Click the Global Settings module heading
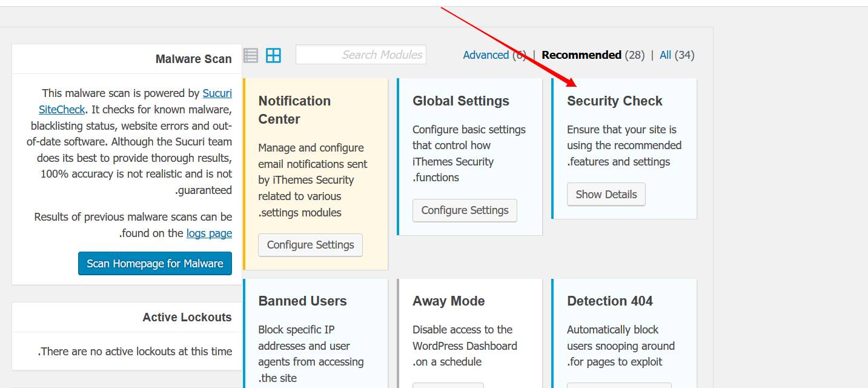The height and width of the screenshot is (388, 868). coord(461,101)
